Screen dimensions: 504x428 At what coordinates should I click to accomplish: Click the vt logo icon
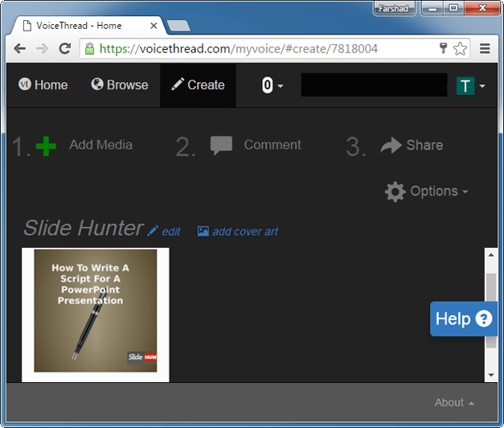[25, 84]
